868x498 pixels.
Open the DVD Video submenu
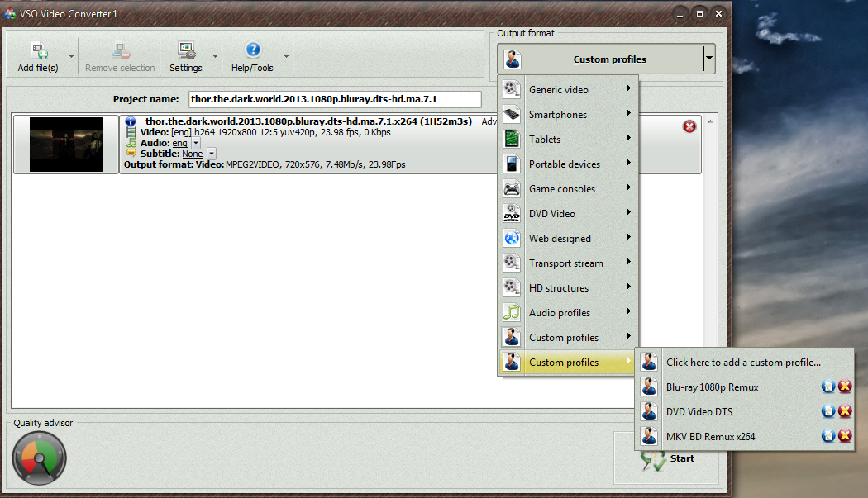(568, 214)
